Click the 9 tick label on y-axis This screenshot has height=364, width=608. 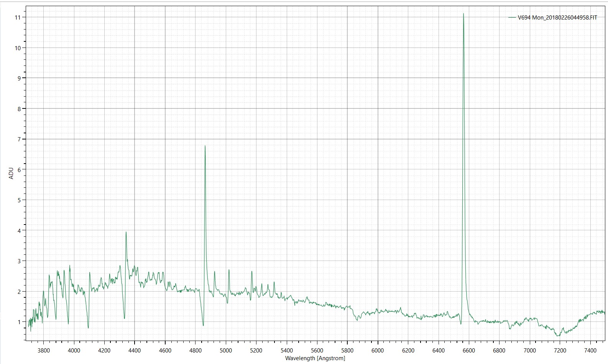[x=19, y=78]
